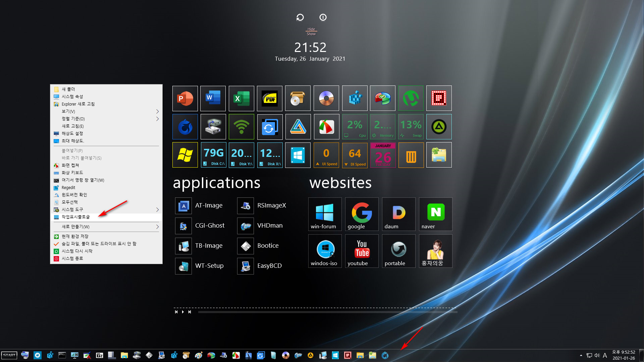Open the blue sync arrows tile

(x=270, y=127)
